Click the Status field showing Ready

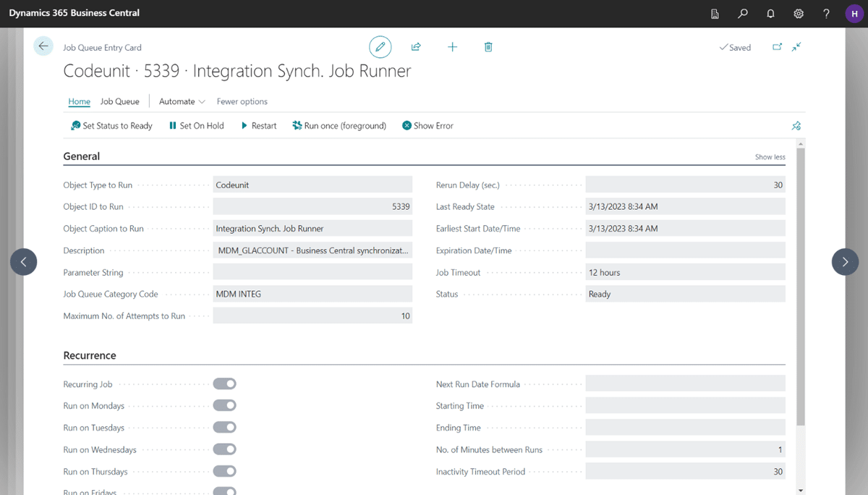coord(685,294)
